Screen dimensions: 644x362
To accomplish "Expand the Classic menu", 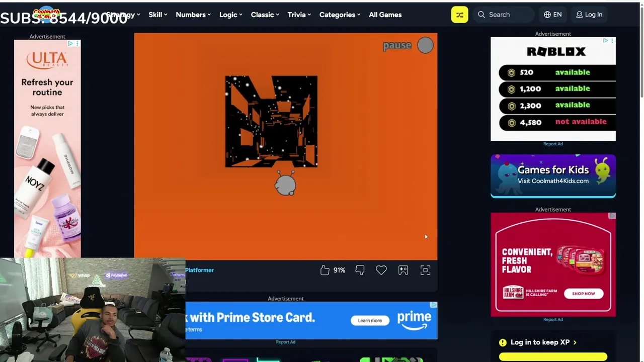I will pyautogui.click(x=265, y=15).
